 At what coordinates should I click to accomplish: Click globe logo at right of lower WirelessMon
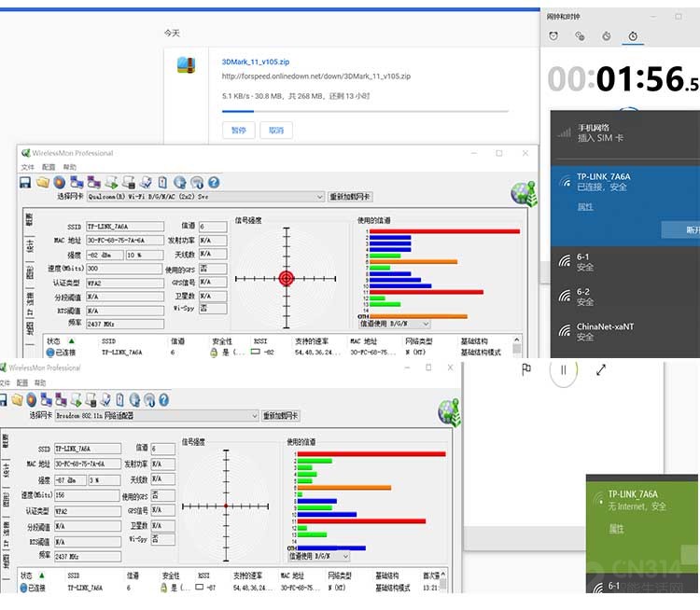click(x=449, y=412)
